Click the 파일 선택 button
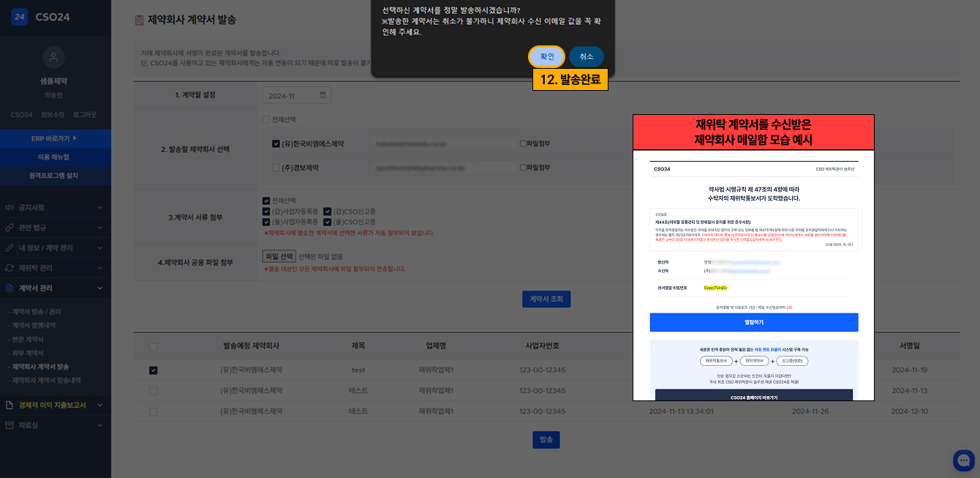980x478 pixels. (x=279, y=256)
